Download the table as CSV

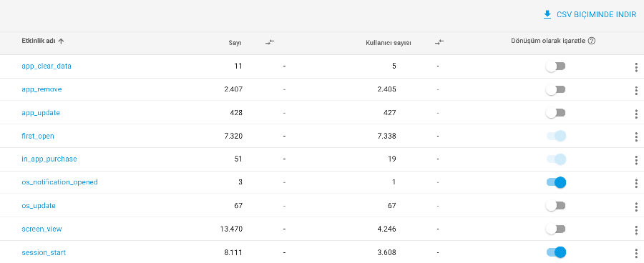(590, 15)
